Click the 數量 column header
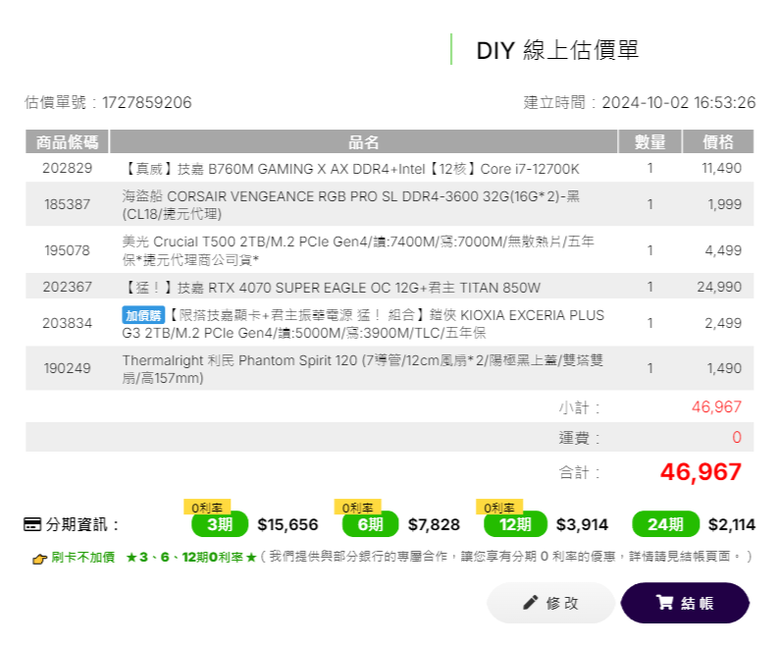The height and width of the screenshot is (647, 780). [x=650, y=142]
